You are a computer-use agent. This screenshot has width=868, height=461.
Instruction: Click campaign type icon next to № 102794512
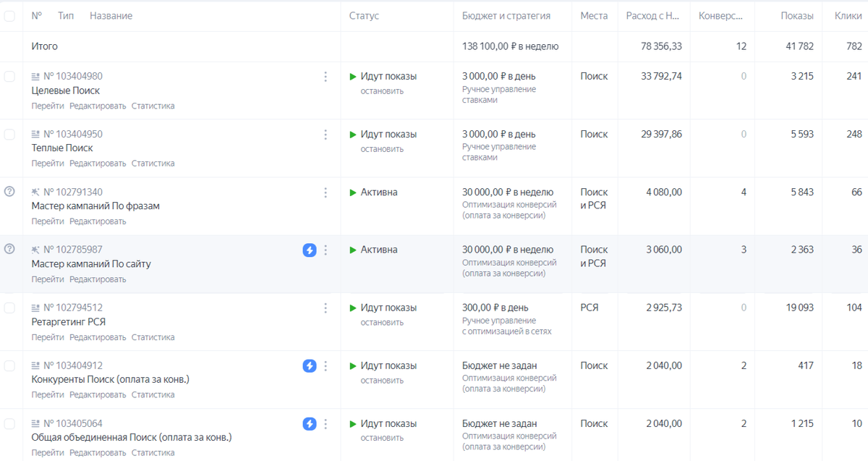(x=36, y=308)
